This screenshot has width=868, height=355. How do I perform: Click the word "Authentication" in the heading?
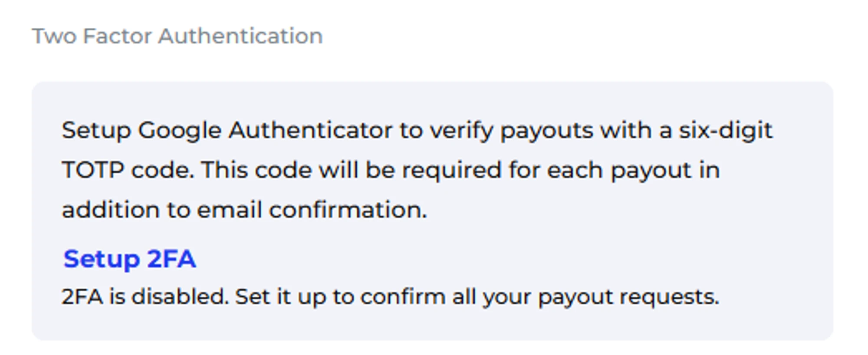240,36
